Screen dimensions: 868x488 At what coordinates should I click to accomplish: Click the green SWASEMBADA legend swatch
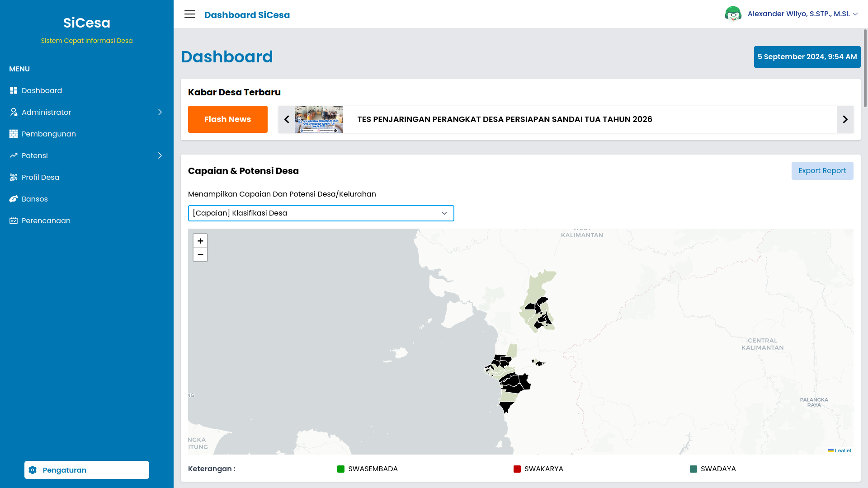[341, 469]
